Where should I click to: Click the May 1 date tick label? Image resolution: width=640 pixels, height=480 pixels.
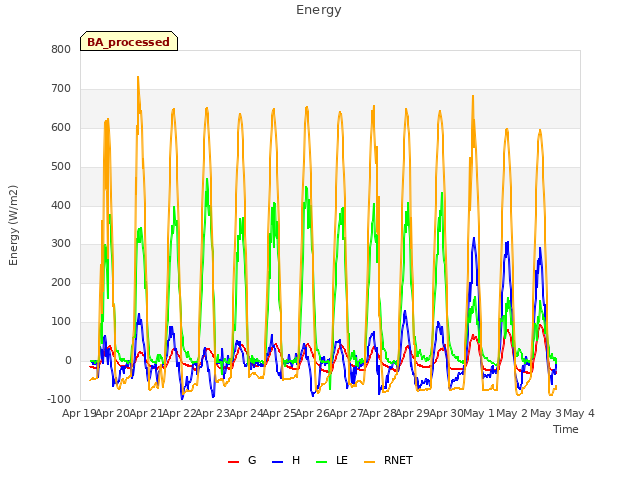pos(480,413)
